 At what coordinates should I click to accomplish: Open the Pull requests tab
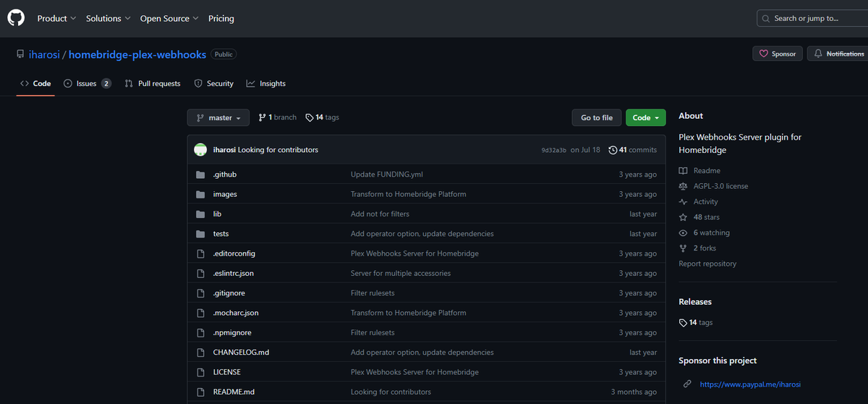click(153, 83)
